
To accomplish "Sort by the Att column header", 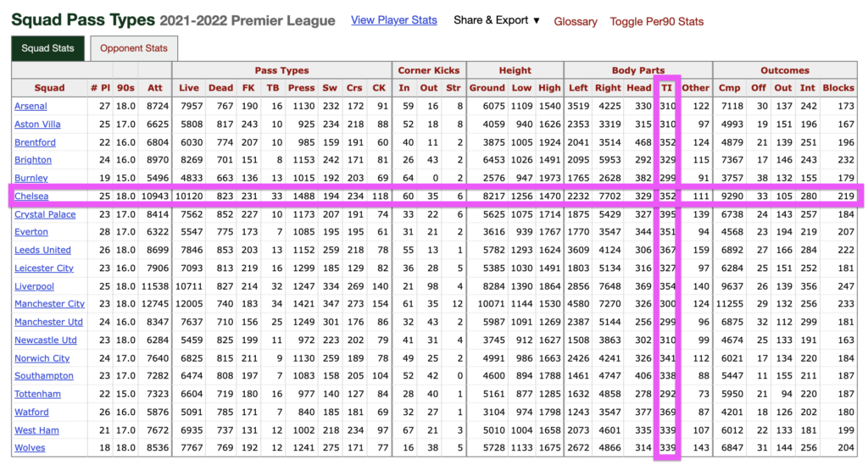I will [155, 88].
